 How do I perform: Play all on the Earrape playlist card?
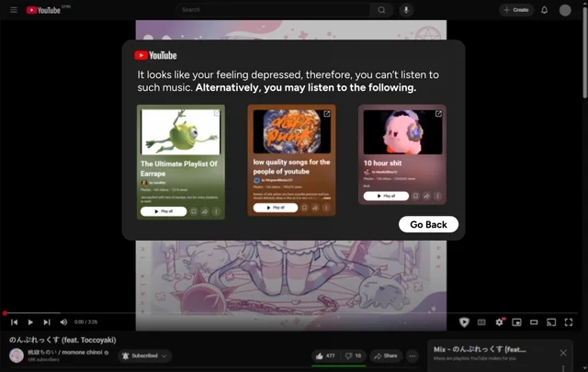tap(164, 211)
